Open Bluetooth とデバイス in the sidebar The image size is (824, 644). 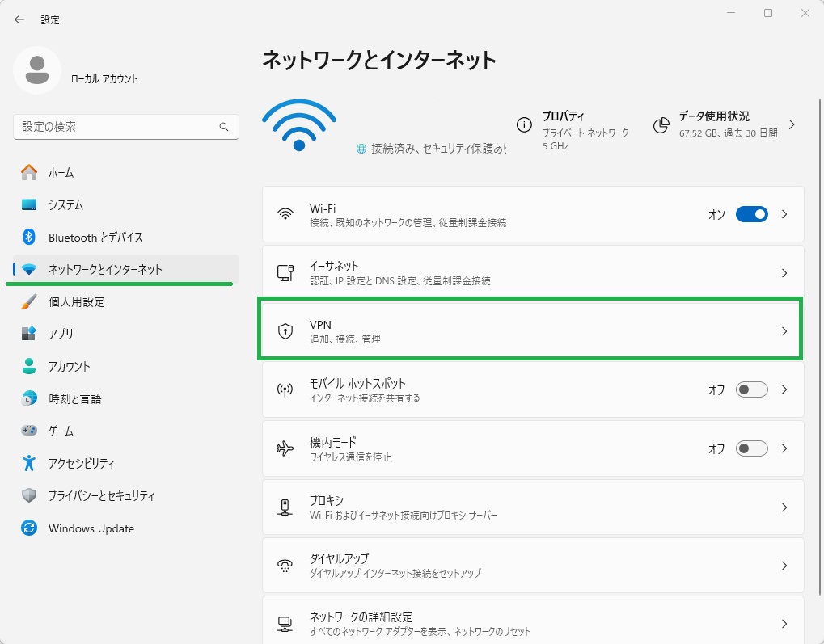click(x=95, y=238)
